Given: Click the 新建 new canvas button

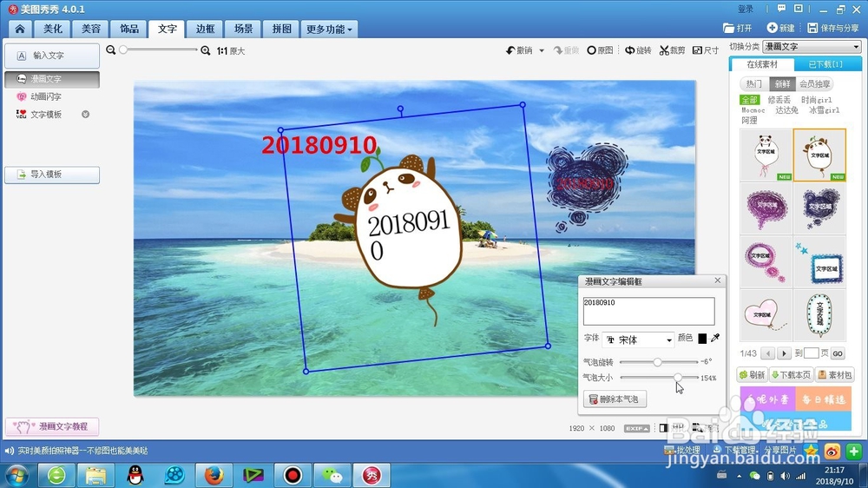Looking at the screenshot, I should 780,28.
